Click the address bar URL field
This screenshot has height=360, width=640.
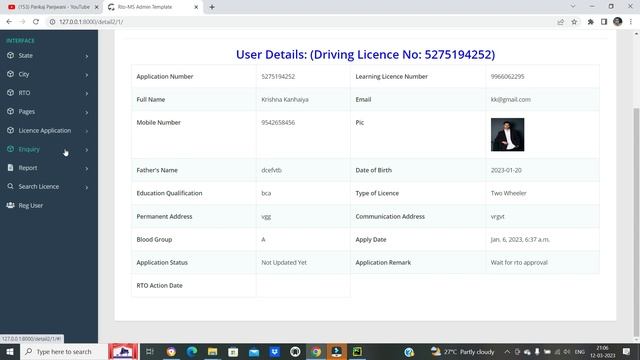point(302,22)
